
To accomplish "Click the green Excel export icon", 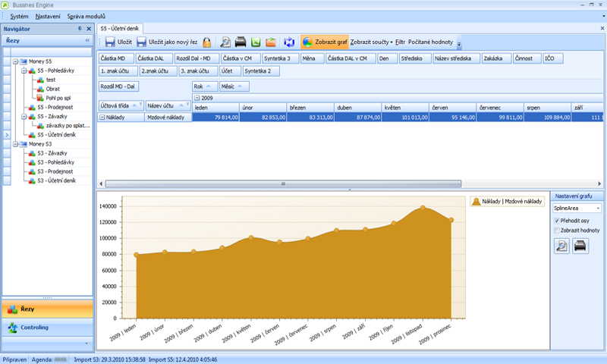I will 256,42.
